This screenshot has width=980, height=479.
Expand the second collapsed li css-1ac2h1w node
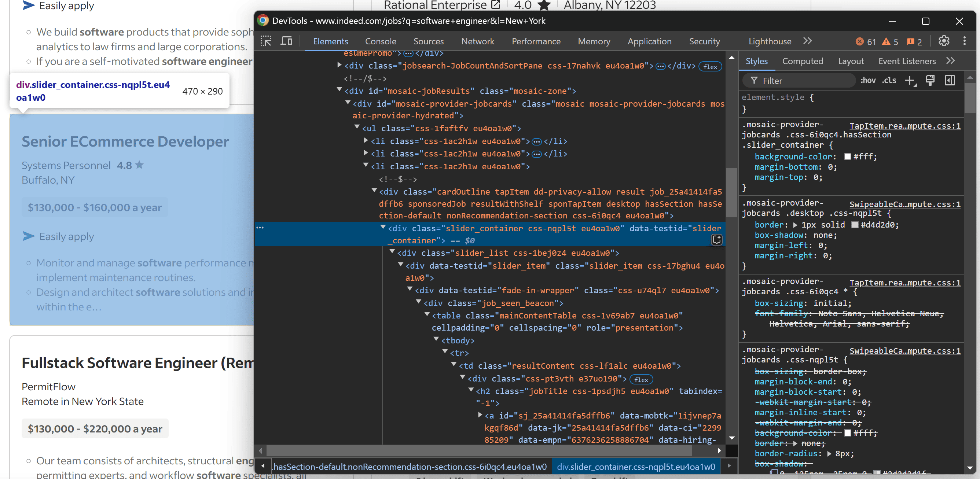coord(366,153)
